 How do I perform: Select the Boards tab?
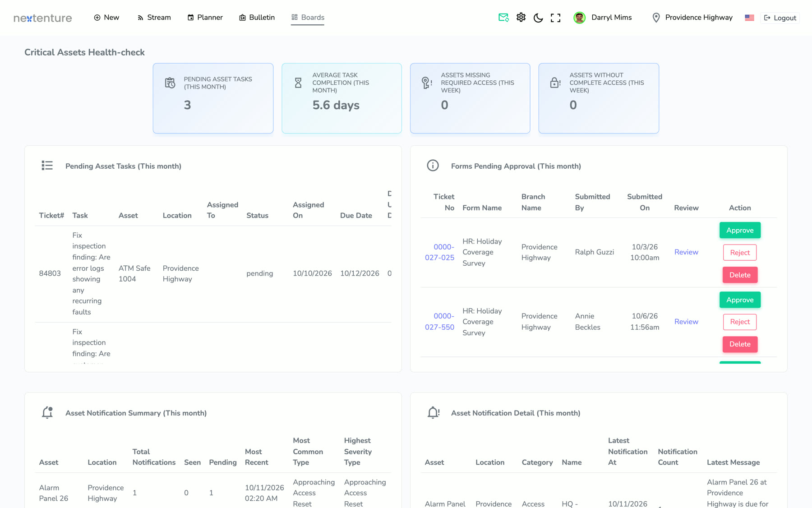308,18
